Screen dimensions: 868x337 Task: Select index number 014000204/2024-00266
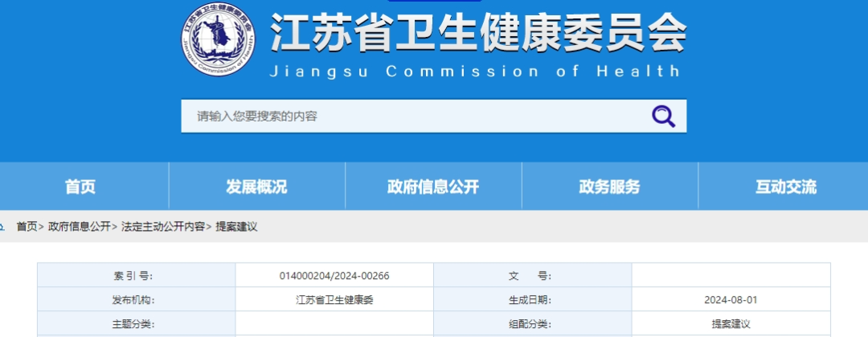tap(334, 276)
